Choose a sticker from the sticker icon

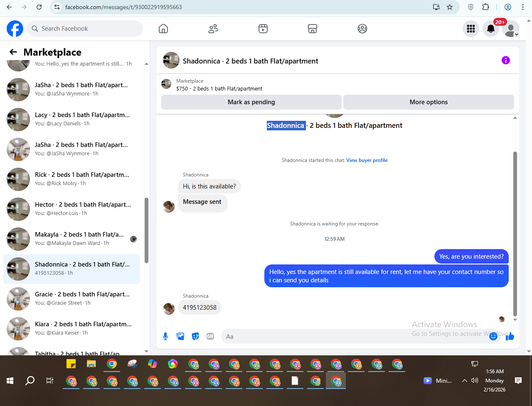click(x=195, y=336)
